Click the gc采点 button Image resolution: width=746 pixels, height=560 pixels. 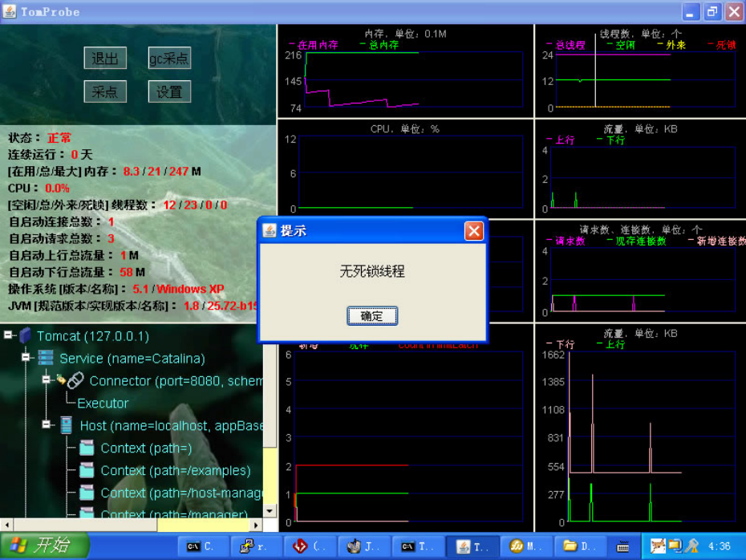(169, 58)
